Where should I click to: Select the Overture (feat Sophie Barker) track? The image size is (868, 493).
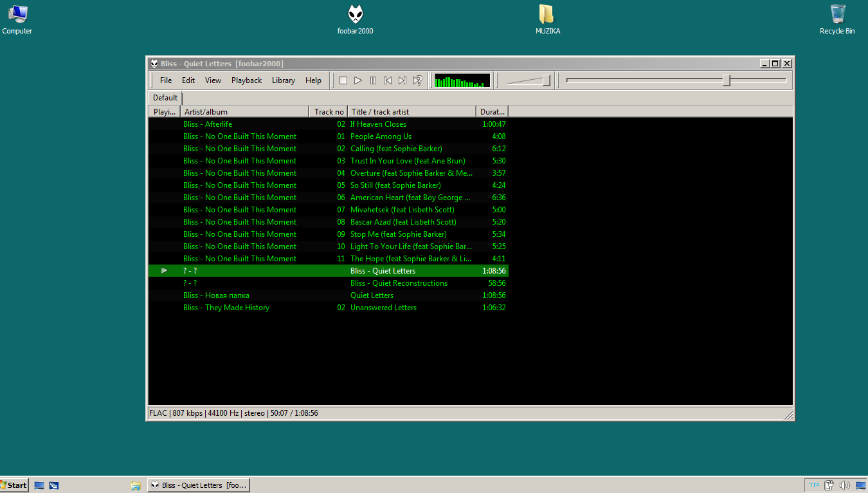point(329,173)
